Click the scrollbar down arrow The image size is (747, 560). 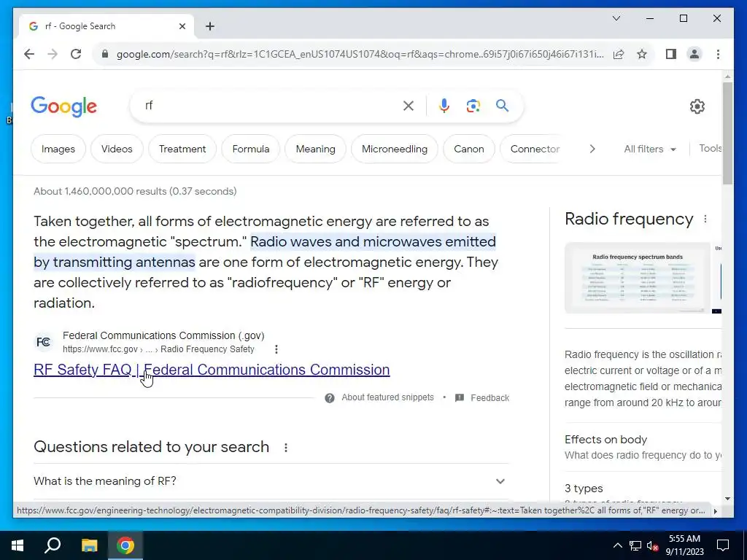pos(727,499)
